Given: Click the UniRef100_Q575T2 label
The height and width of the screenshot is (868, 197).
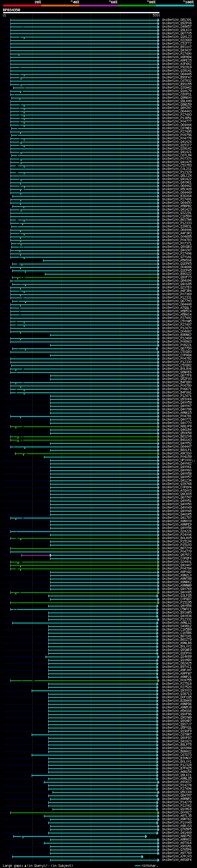Looking at the screenshot, I should pyautogui.click(x=177, y=555).
